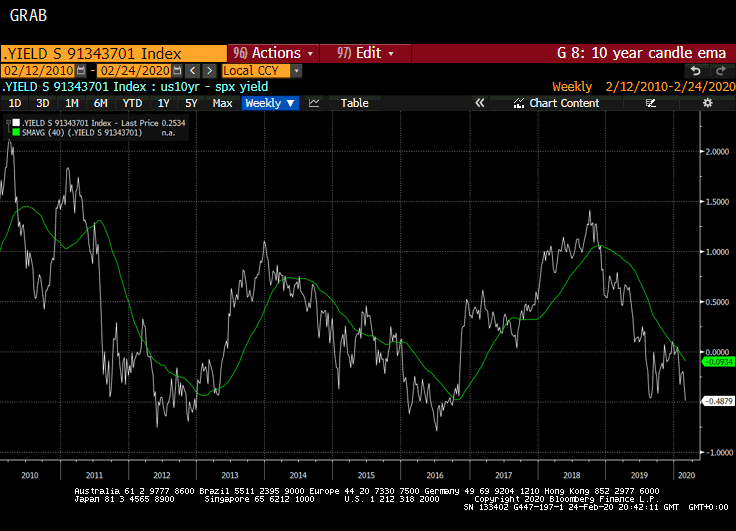This screenshot has height=531, width=736.
Task: Click the GRAB label
Action: tap(28, 15)
